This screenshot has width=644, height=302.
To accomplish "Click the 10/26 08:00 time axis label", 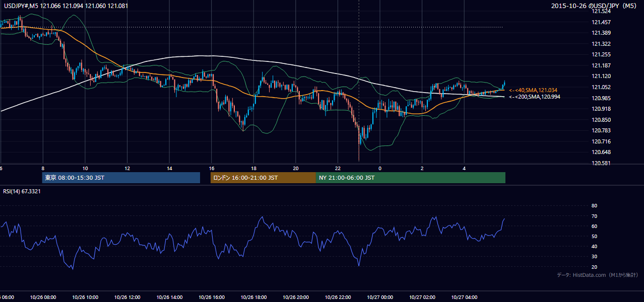I will coord(43,297).
